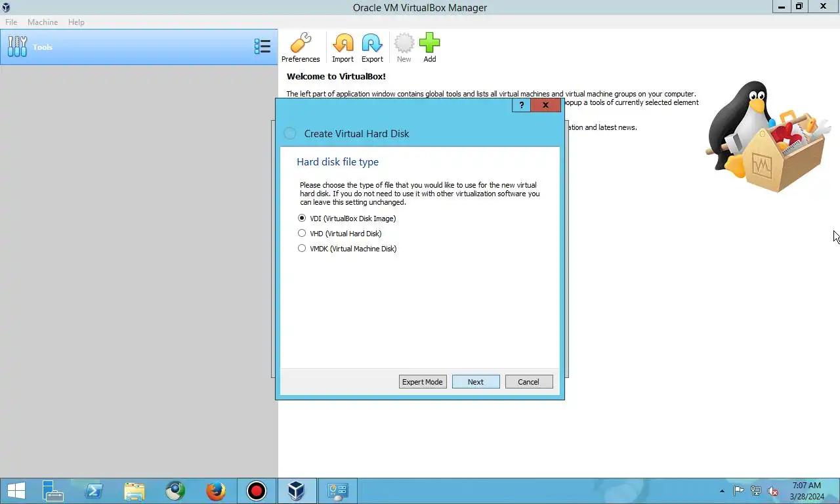
Task: Click the New machine toolbar icon
Action: (x=404, y=48)
